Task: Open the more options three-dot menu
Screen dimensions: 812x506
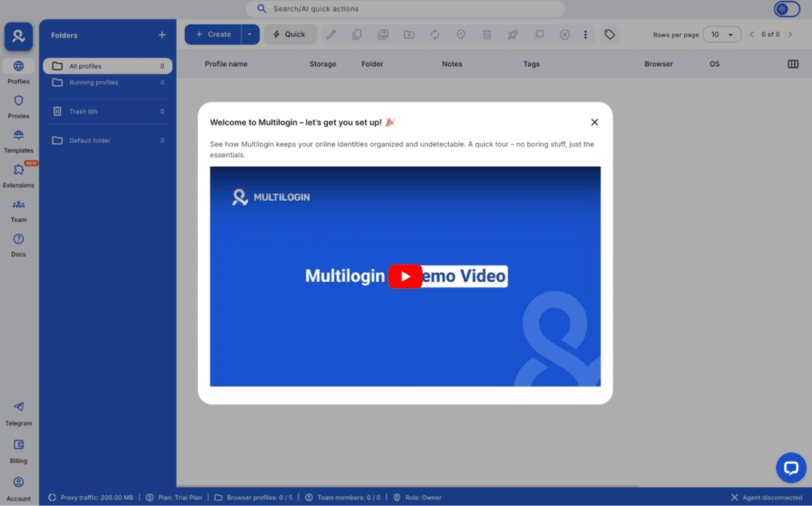Action: (x=586, y=35)
